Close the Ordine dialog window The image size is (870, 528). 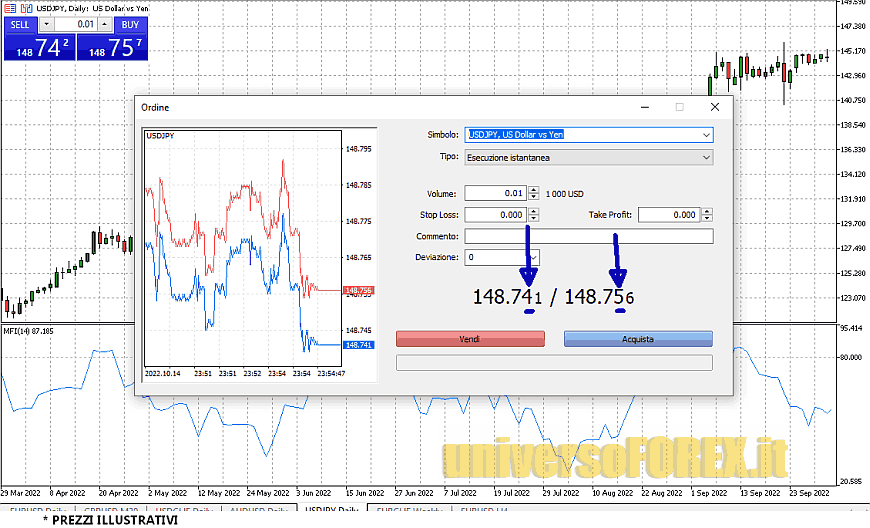pos(714,106)
